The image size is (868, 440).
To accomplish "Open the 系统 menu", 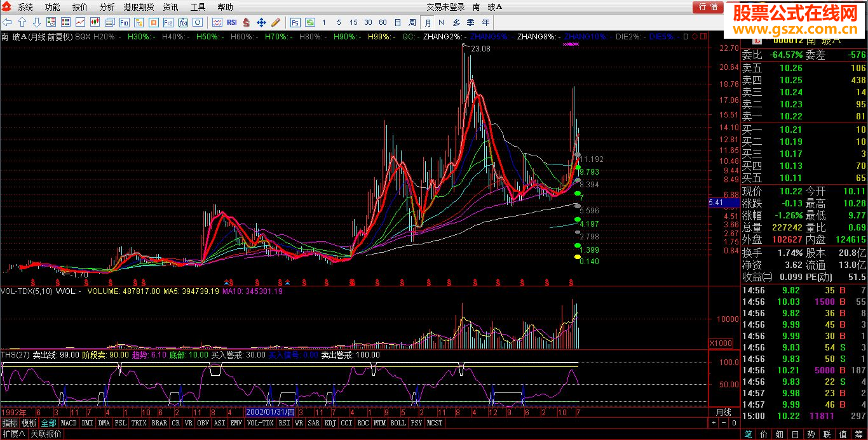I will [x=25, y=7].
